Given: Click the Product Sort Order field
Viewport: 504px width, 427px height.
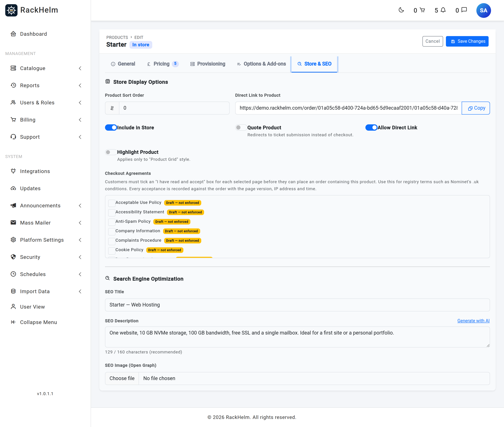Looking at the screenshot, I should [x=174, y=108].
